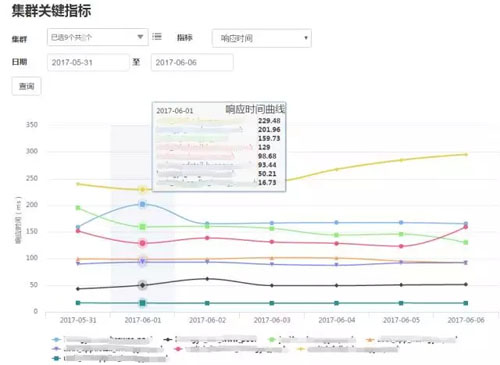Image resolution: width=500 pixels, height=365 pixels.
Task: Toggle the teal square legend series
Action: 109,358
